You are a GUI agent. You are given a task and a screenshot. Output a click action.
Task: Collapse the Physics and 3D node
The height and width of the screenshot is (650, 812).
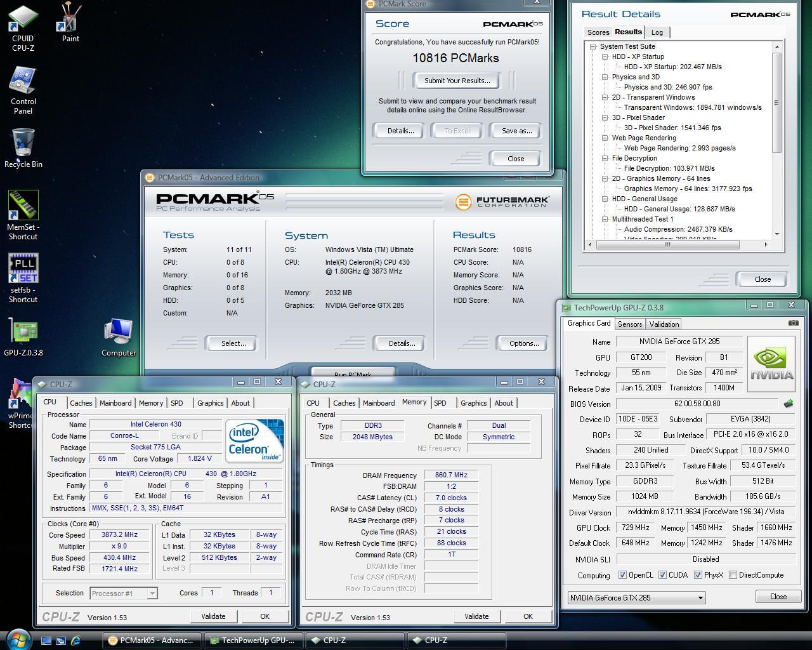(x=605, y=77)
